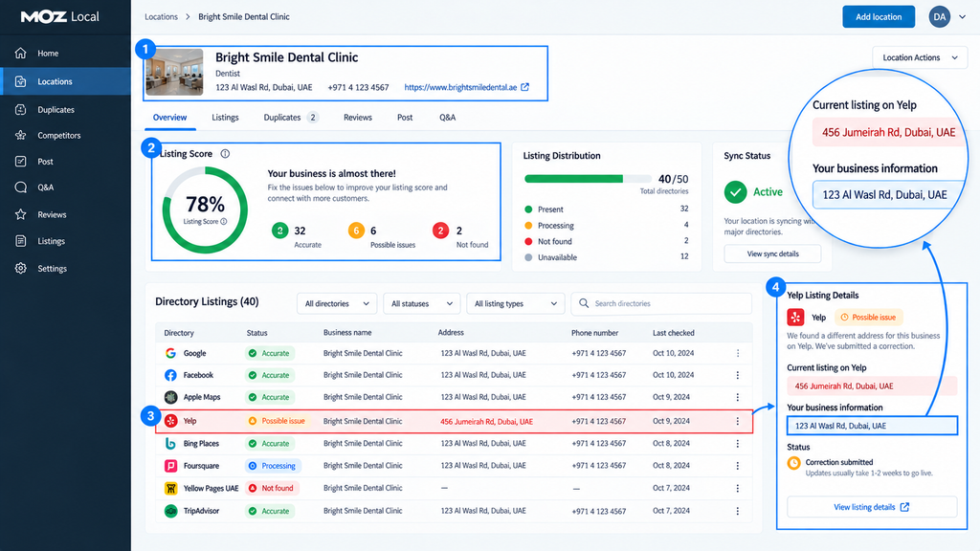Click the Yelp logo in details panel

tap(795, 318)
